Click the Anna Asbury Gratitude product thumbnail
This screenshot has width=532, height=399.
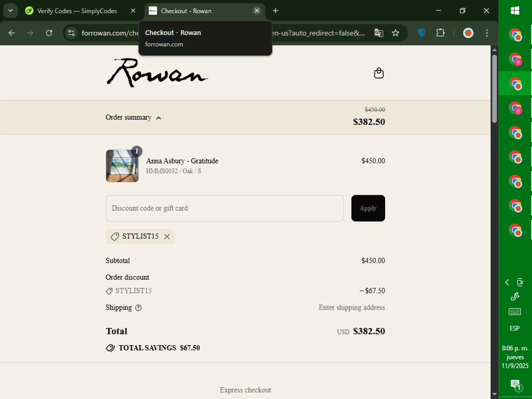(x=122, y=166)
